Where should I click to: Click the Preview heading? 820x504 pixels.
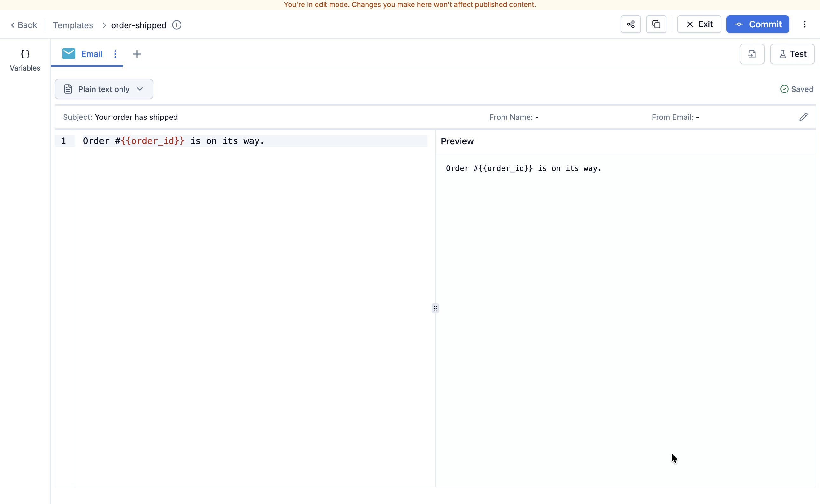457,141
